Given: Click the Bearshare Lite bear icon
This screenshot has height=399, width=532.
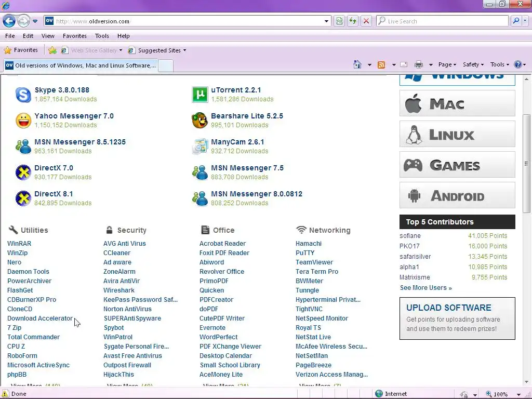Looking at the screenshot, I should [200, 121].
